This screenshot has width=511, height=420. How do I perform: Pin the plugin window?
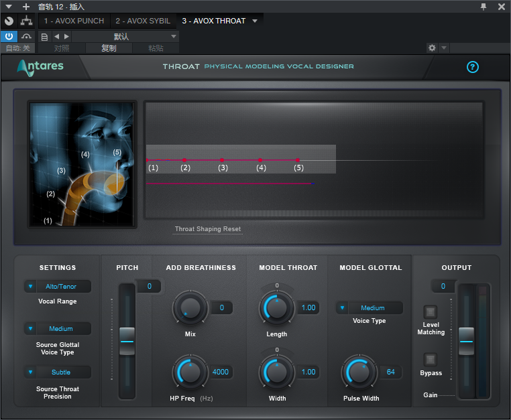[x=484, y=7]
